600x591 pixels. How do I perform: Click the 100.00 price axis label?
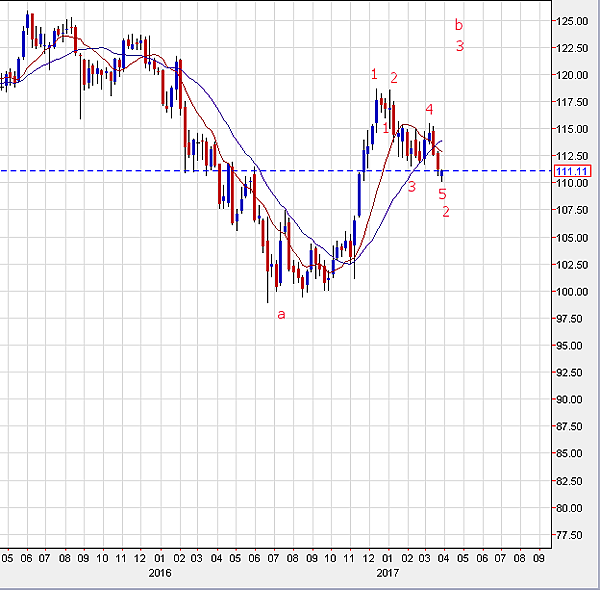[572, 292]
